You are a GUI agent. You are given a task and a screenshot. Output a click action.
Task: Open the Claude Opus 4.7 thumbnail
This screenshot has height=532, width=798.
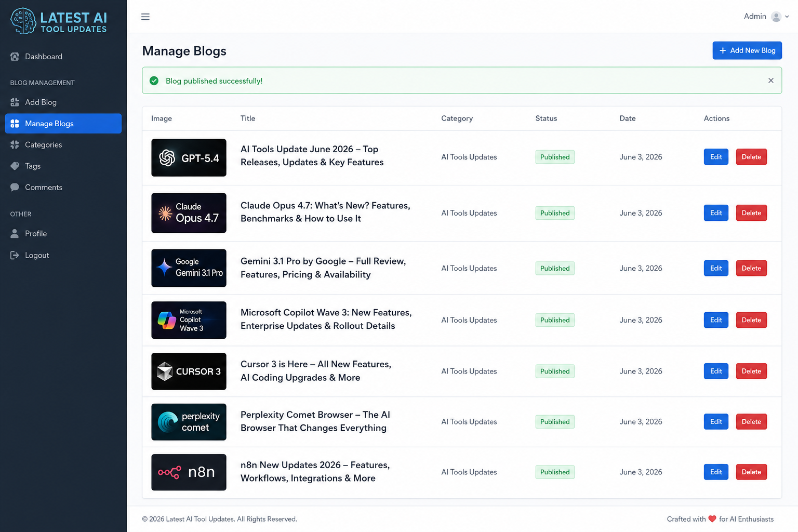click(189, 213)
